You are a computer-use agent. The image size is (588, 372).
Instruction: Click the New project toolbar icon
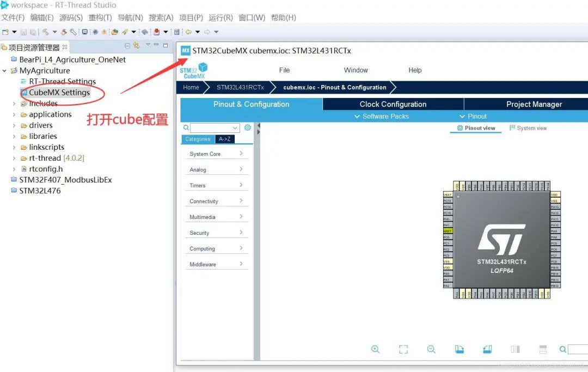(x=5, y=32)
